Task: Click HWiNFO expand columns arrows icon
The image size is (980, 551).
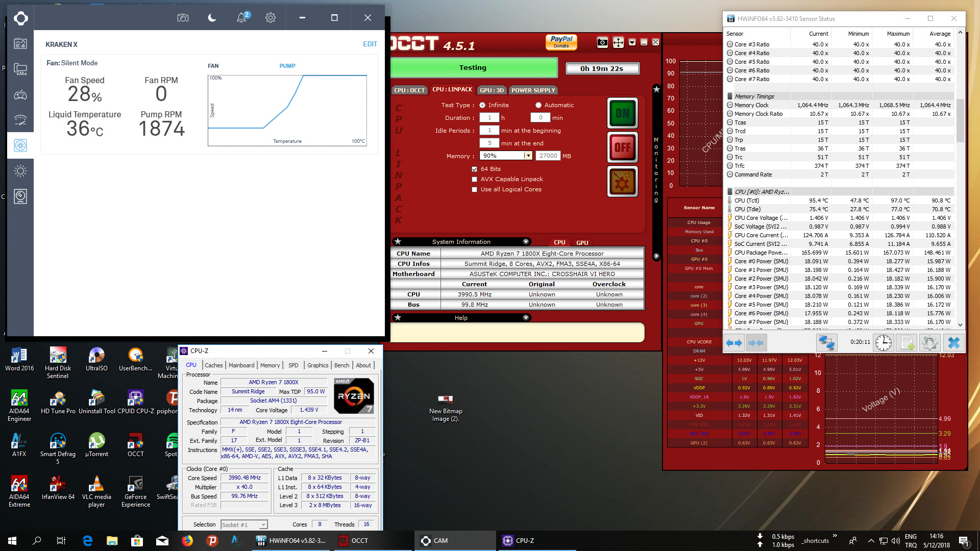Action: tap(734, 343)
